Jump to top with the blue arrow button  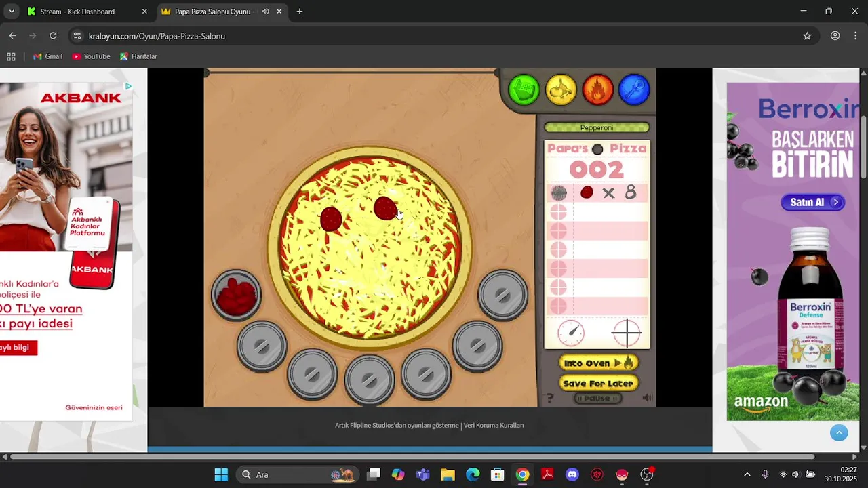click(x=839, y=432)
